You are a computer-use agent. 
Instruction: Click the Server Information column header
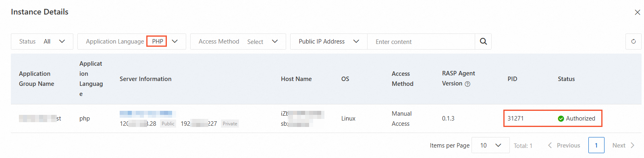[145, 79]
